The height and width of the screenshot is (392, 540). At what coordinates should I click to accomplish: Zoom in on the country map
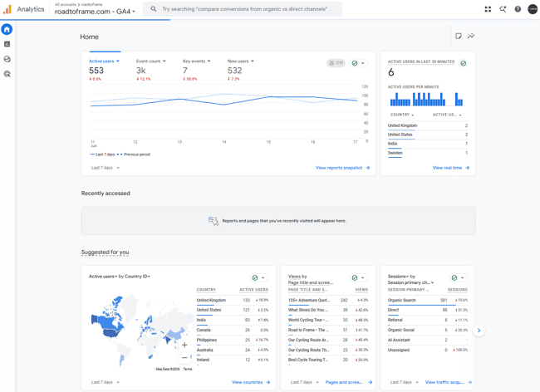(x=184, y=345)
